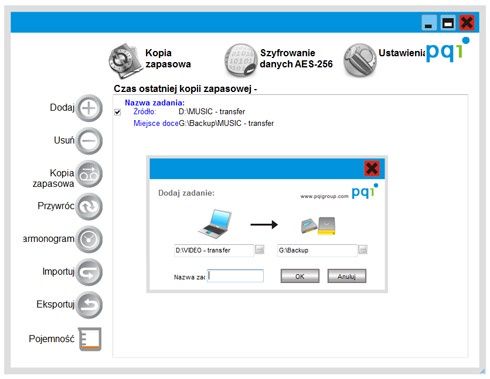Screen dimensions: 490x379
Task: Click the Nazwa zadania: heading in list
Action: (x=154, y=103)
